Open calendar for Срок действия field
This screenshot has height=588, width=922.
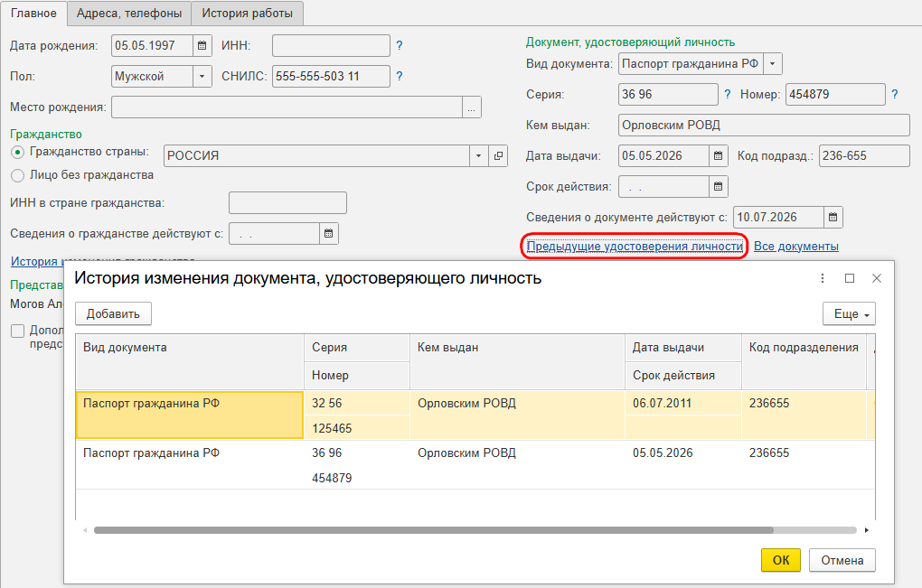tap(718, 186)
